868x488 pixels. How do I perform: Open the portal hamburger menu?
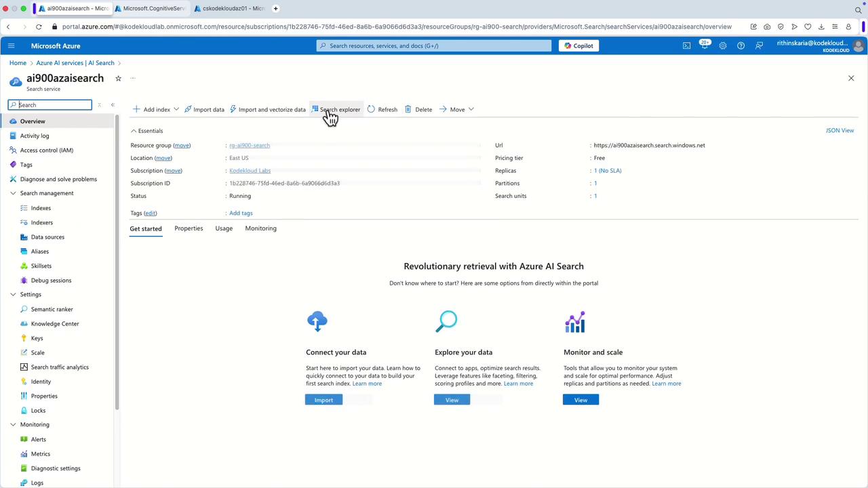pyautogui.click(x=11, y=46)
